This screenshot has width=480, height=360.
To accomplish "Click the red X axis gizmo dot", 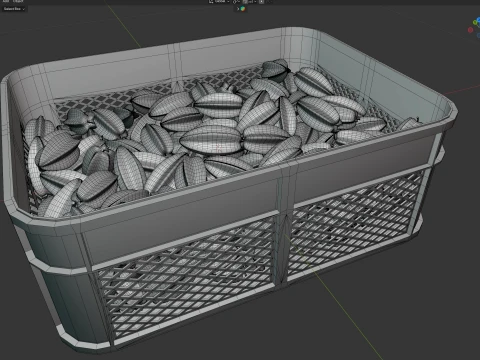I will 470,30.
